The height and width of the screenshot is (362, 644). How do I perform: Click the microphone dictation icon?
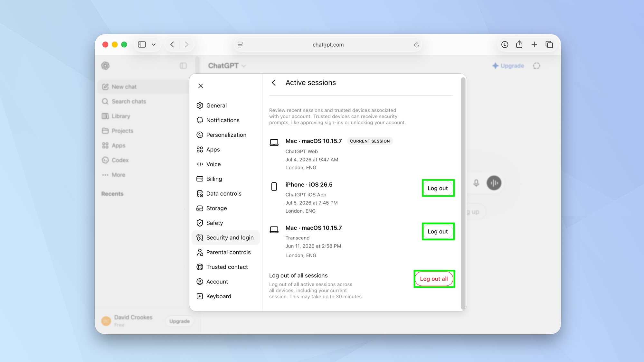(x=476, y=183)
